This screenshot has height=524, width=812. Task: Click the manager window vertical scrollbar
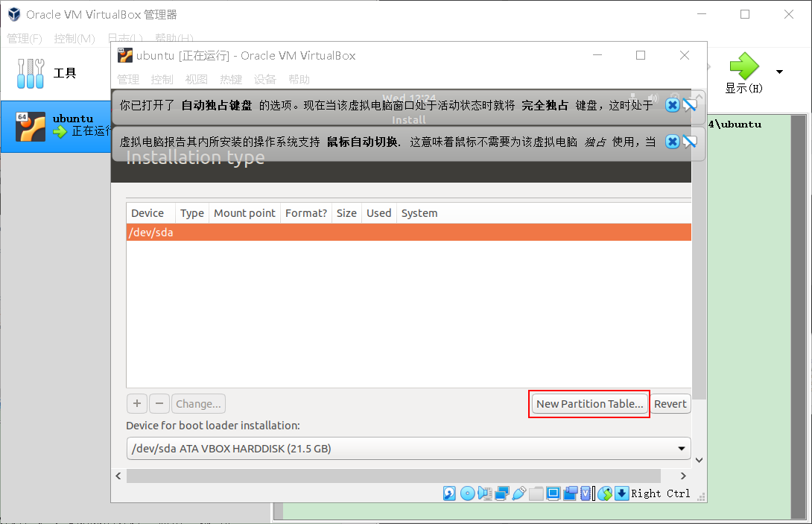tap(799, 316)
